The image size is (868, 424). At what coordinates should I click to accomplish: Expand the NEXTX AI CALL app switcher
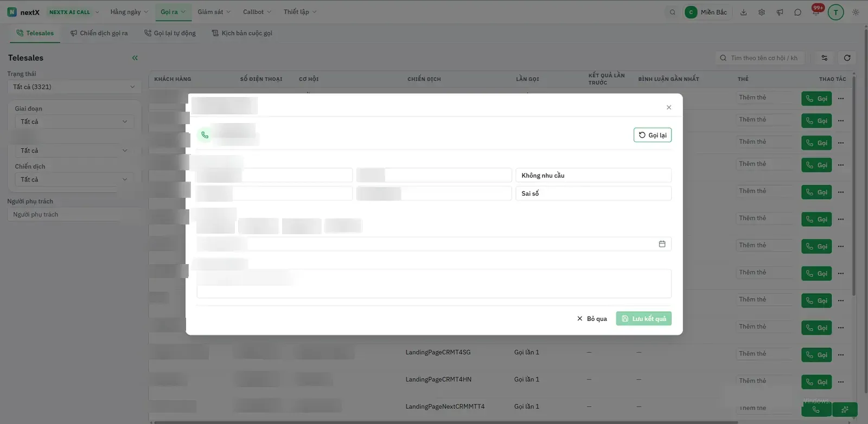pos(74,12)
